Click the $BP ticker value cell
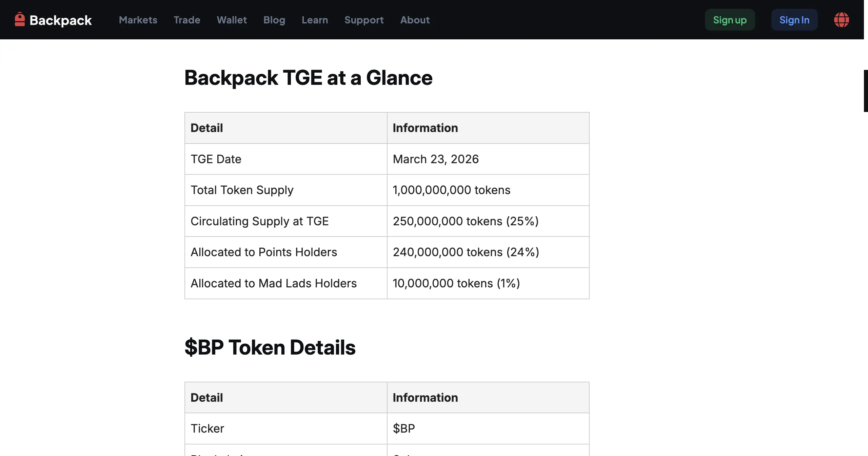 coord(488,428)
